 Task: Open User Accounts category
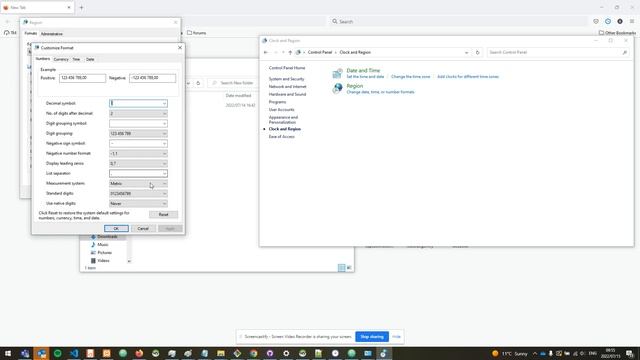[281, 110]
